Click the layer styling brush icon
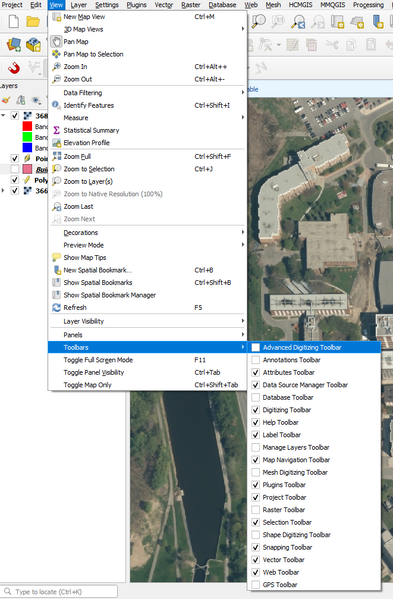Viewport: 393px width, 599px height. pyautogui.click(x=6, y=100)
